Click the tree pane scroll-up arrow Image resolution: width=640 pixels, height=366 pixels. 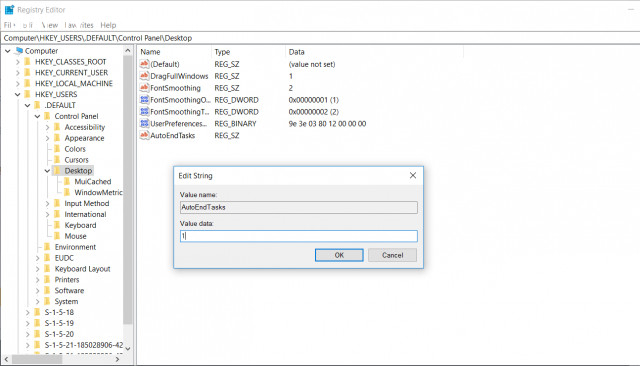click(x=128, y=51)
